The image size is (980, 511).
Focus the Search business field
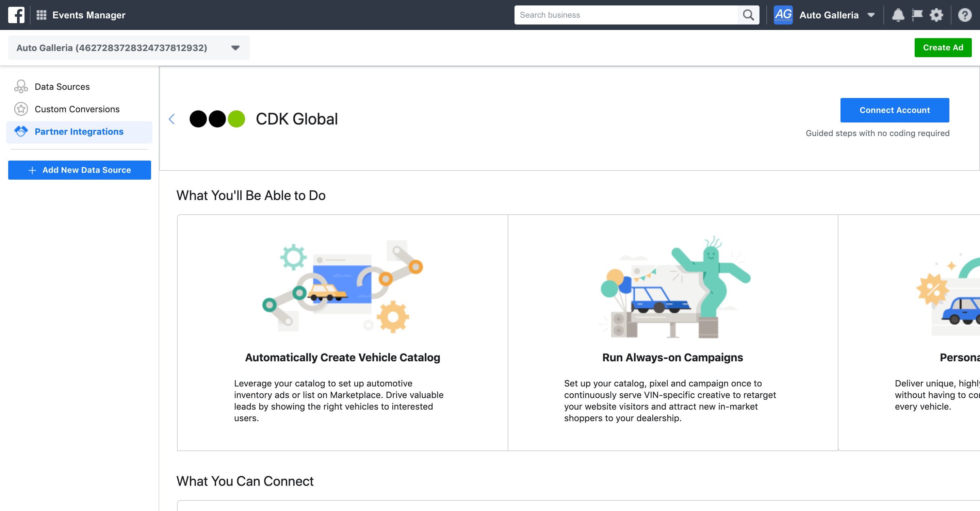[626, 15]
